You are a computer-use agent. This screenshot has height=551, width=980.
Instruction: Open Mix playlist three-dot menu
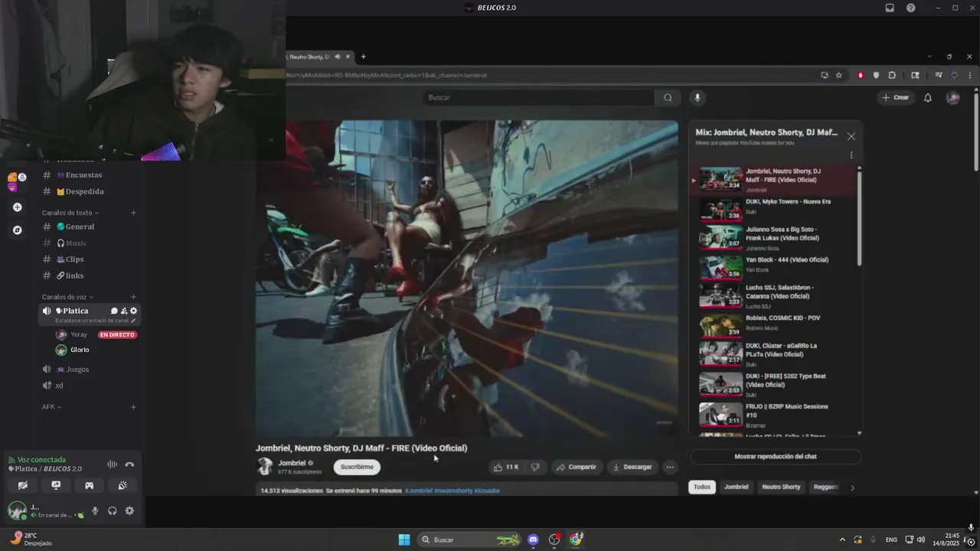(851, 155)
